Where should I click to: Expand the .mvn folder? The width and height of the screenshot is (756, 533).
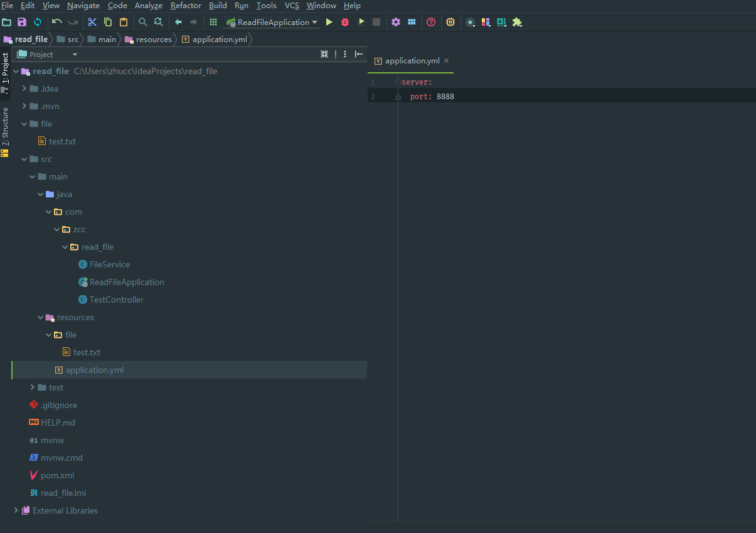(24, 106)
